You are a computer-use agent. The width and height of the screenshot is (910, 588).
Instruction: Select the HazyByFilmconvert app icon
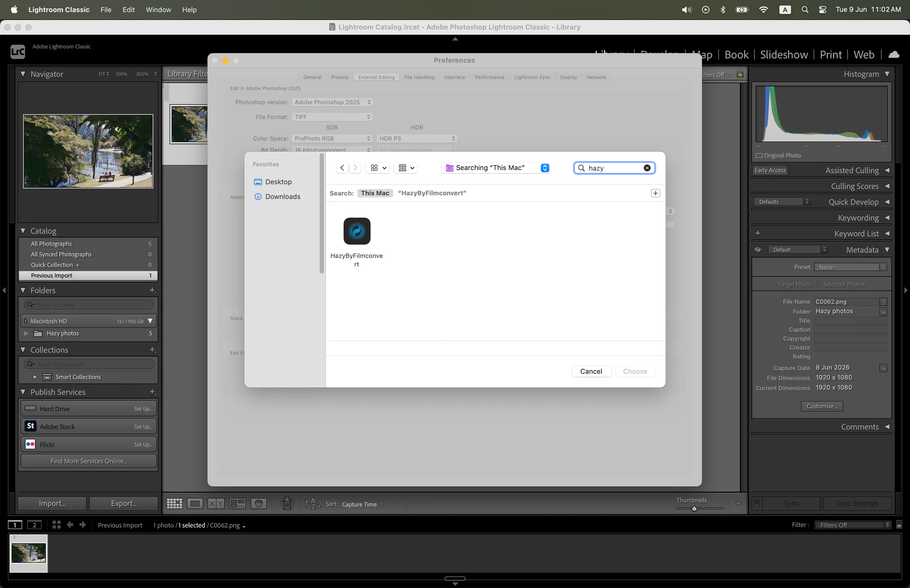click(357, 231)
